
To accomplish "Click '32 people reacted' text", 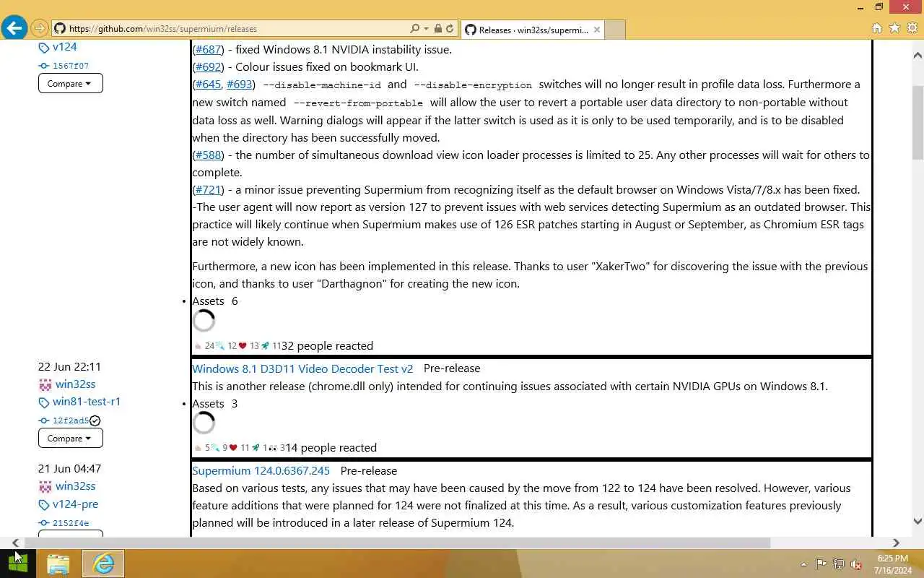I will [327, 345].
